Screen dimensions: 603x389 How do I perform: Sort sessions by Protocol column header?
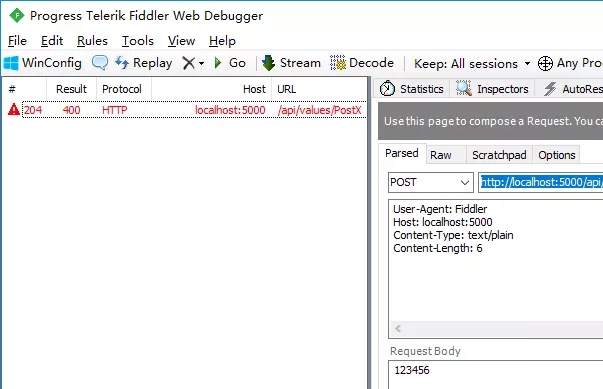pyautogui.click(x=124, y=89)
